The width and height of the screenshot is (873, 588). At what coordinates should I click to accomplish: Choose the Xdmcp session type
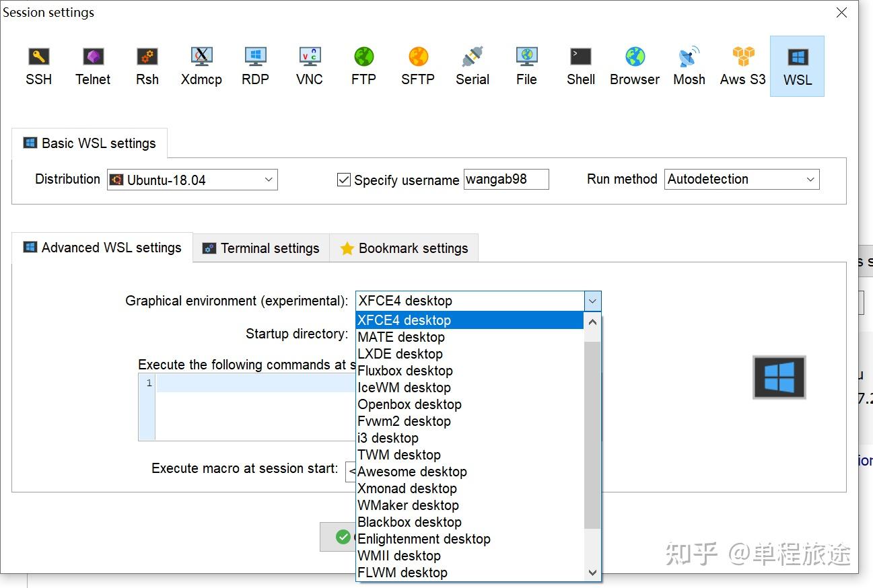201,65
